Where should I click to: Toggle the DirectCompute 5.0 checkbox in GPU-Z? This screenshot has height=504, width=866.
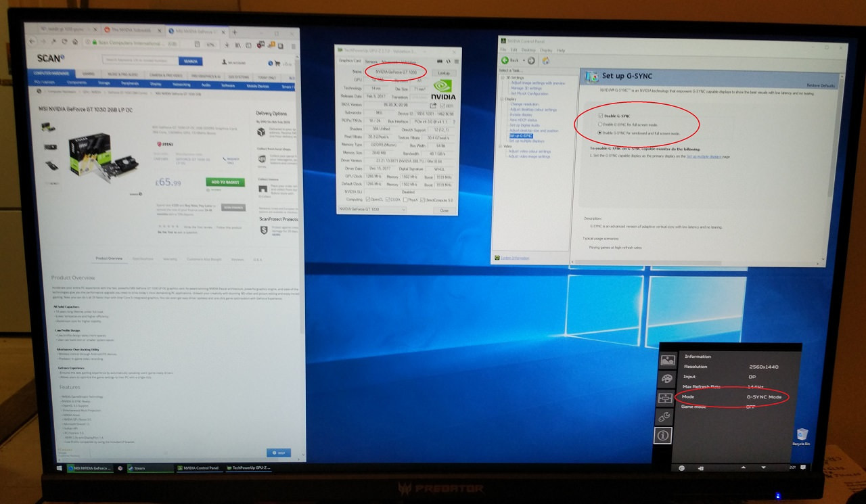[x=422, y=200]
